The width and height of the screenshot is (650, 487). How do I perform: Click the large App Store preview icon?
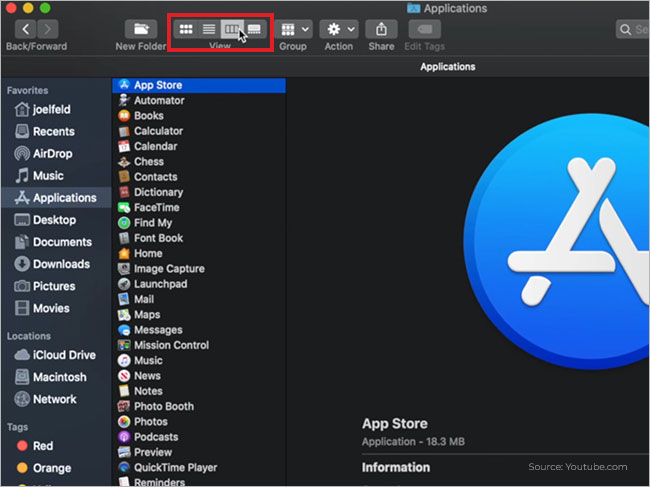(x=557, y=241)
